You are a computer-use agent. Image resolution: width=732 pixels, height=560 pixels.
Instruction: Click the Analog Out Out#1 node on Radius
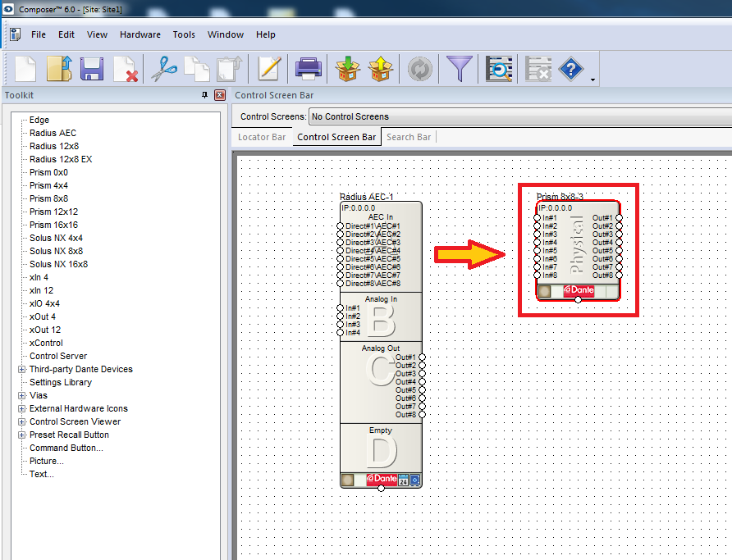point(422,357)
